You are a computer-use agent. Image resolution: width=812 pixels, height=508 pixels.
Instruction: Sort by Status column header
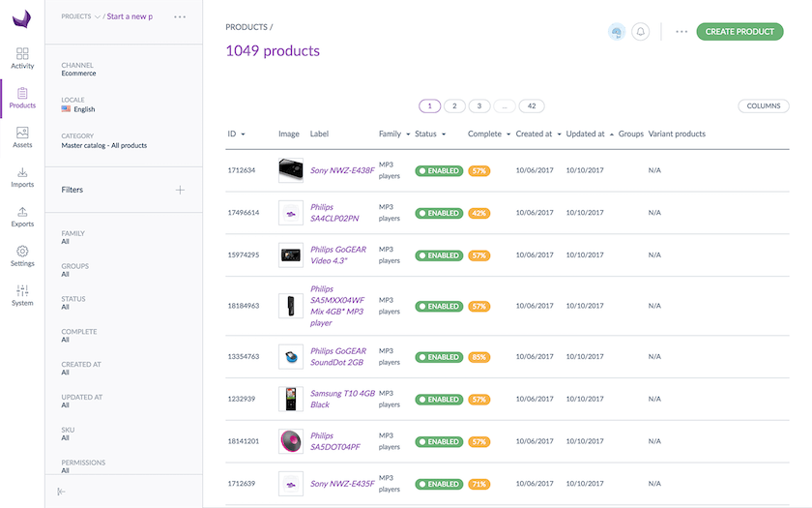tap(430, 134)
